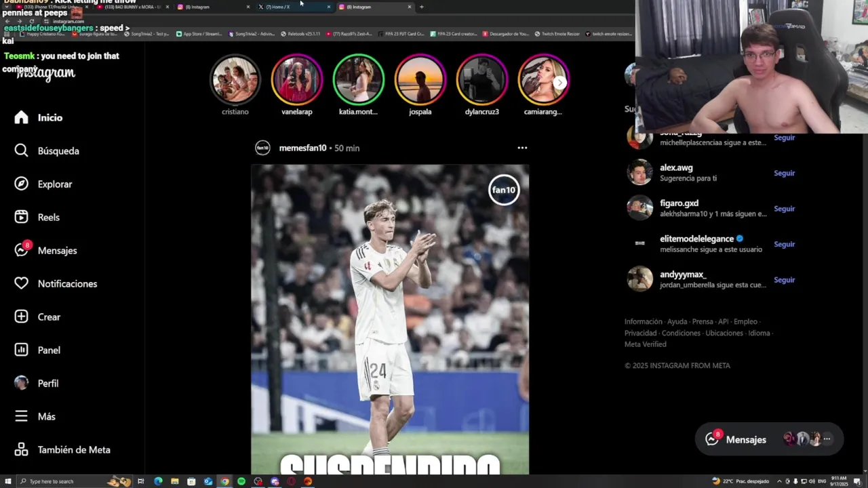Click alex.awg profile picture
Image resolution: width=868 pixels, height=488 pixels.
click(639, 172)
